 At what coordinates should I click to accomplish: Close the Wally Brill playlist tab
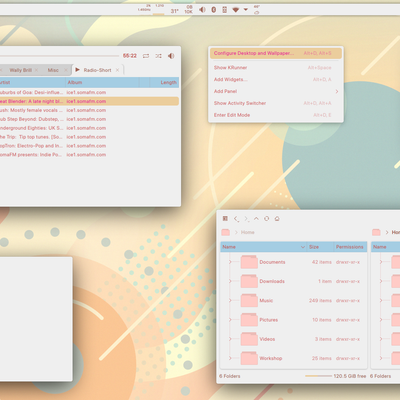[36, 70]
